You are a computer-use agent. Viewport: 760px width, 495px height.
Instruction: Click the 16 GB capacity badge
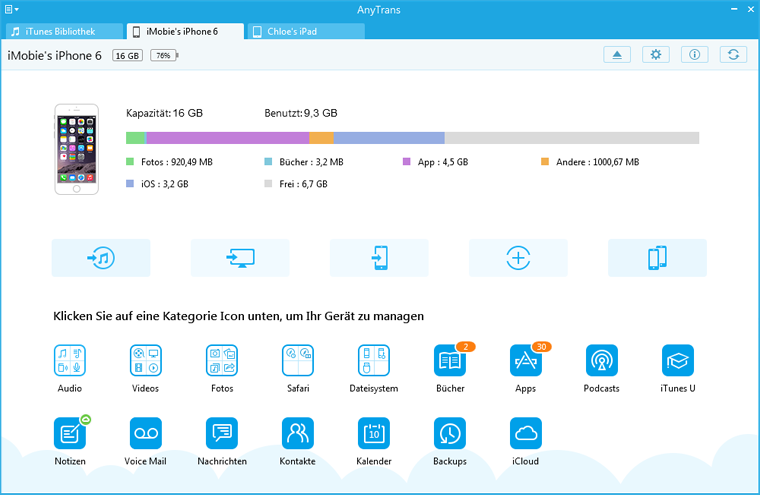click(127, 56)
